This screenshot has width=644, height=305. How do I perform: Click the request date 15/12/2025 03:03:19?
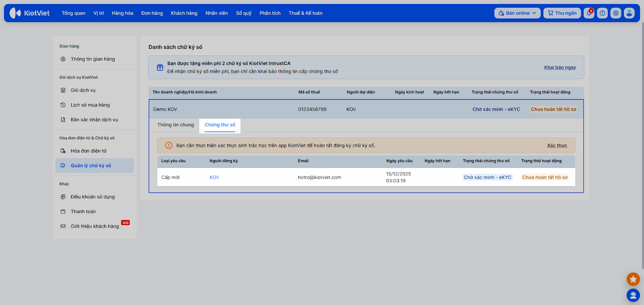tap(398, 177)
